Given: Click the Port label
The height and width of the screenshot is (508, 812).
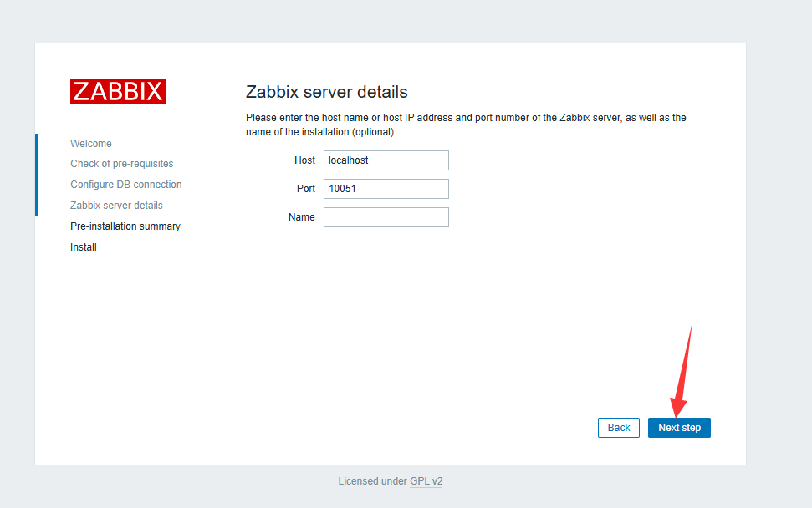Looking at the screenshot, I should coord(305,189).
